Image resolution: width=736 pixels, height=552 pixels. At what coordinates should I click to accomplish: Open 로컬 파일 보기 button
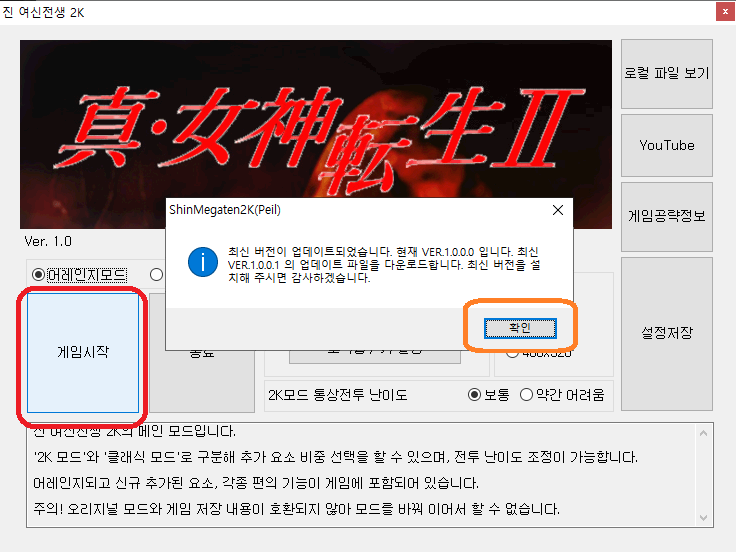(x=667, y=74)
